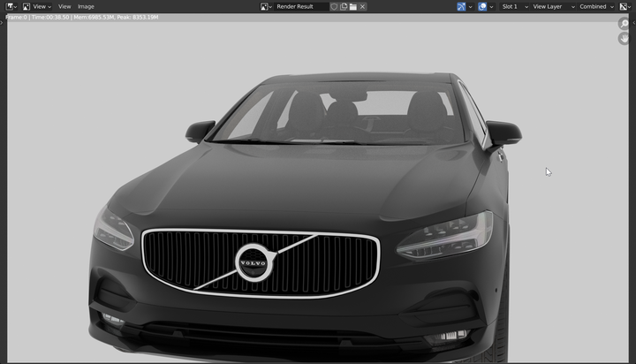Expand the toolbar with the left edge arrow

(2, 23)
